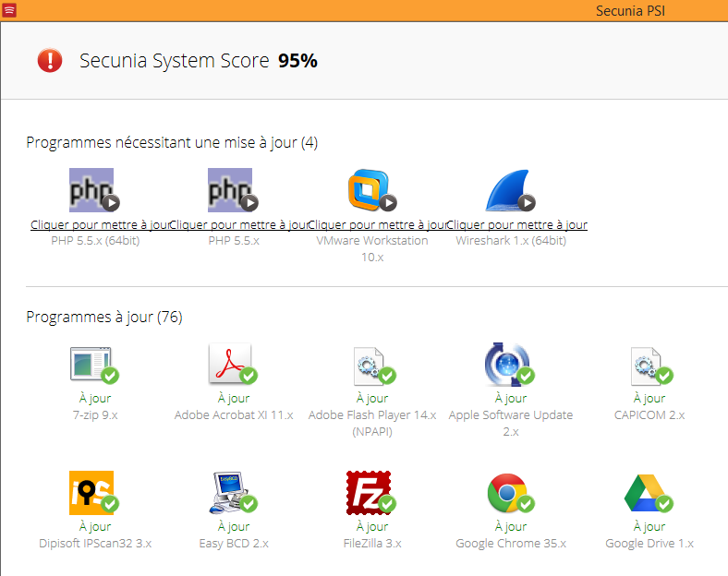Click the CAPICOM 2.x program icon

click(649, 365)
